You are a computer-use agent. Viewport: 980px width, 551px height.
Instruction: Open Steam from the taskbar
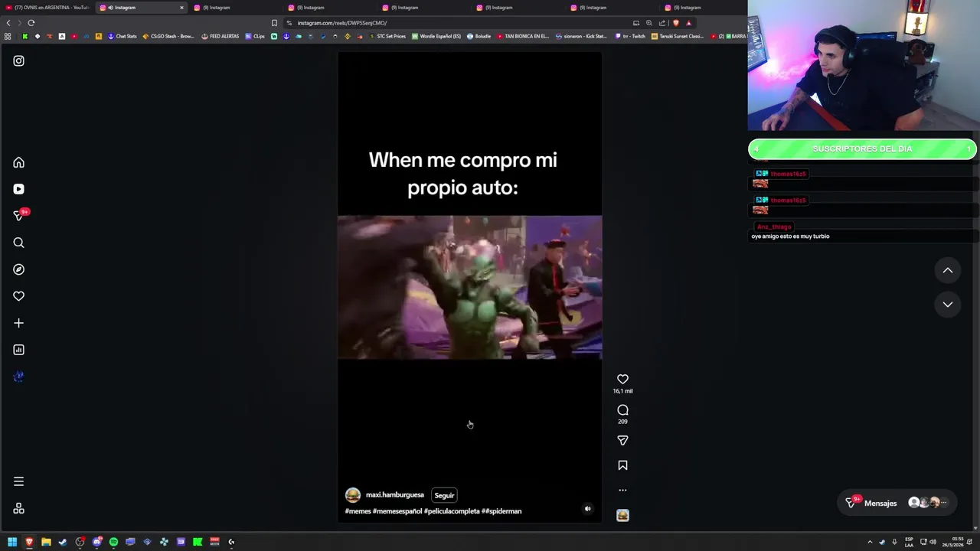63,542
